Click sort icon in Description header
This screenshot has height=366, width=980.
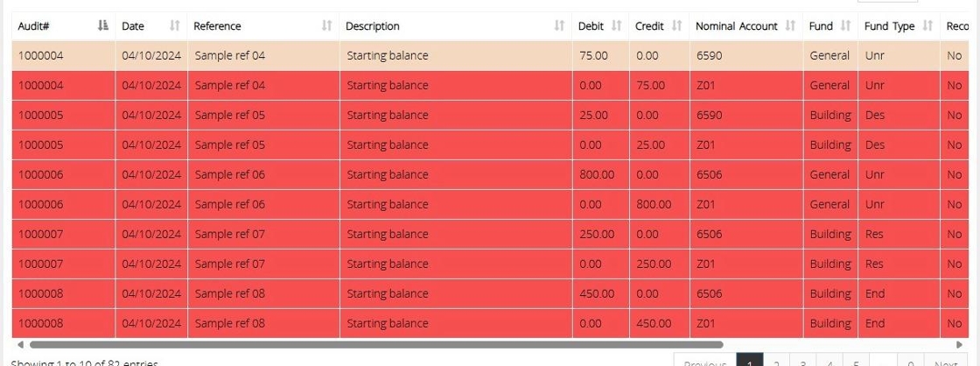559,26
